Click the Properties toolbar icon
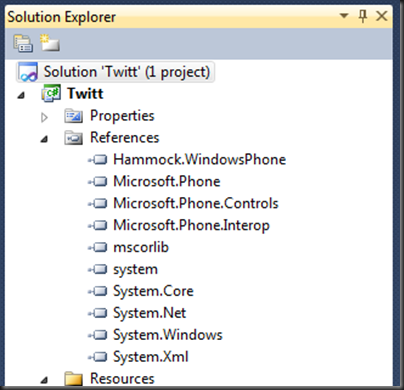Viewport: 404px width, 390px height. (x=23, y=44)
